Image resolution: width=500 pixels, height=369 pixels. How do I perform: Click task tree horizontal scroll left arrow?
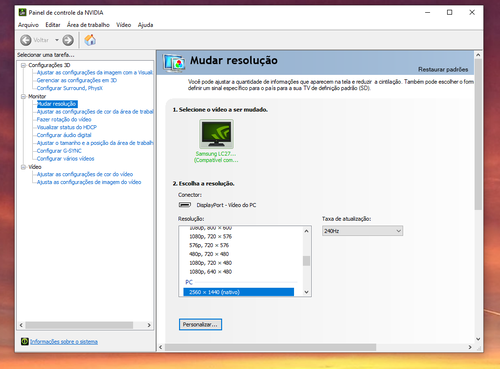21,325
